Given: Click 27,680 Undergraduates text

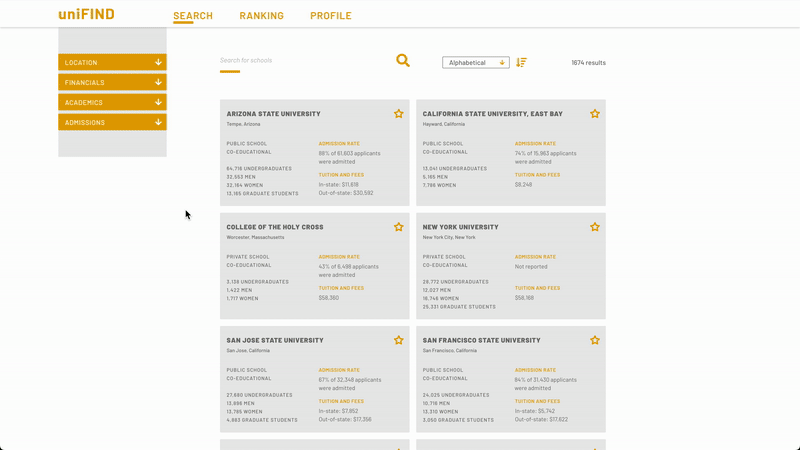Looking at the screenshot, I should point(259,395).
